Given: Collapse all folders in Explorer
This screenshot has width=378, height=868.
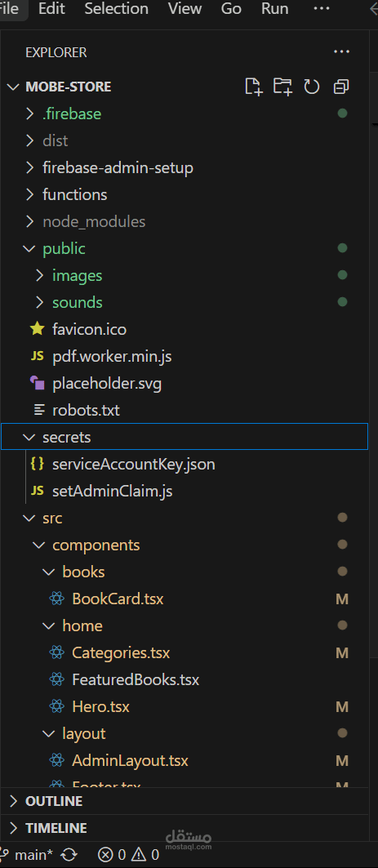Looking at the screenshot, I should coord(341,87).
